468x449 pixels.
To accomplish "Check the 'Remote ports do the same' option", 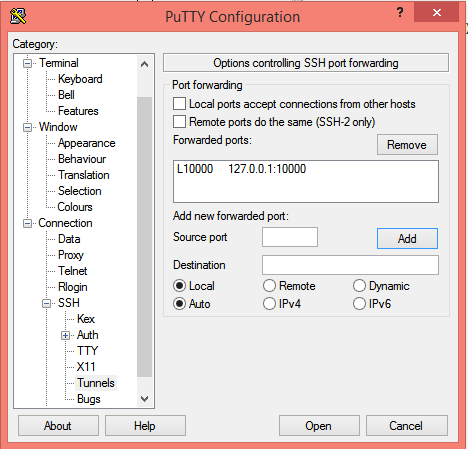I will pos(179,122).
